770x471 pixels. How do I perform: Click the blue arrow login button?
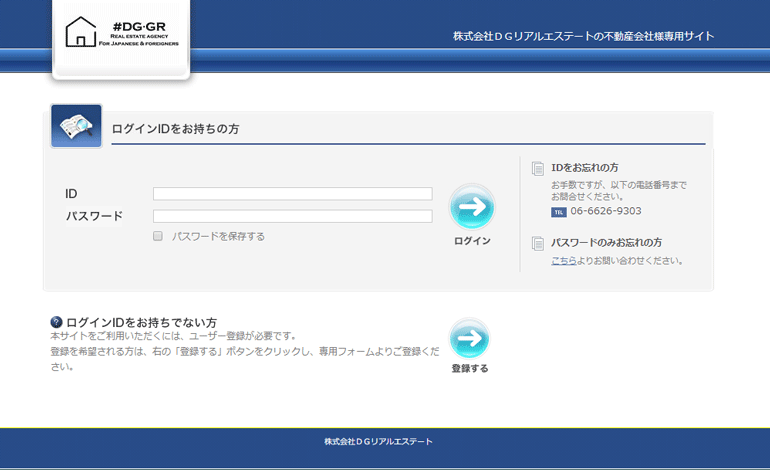click(472, 207)
